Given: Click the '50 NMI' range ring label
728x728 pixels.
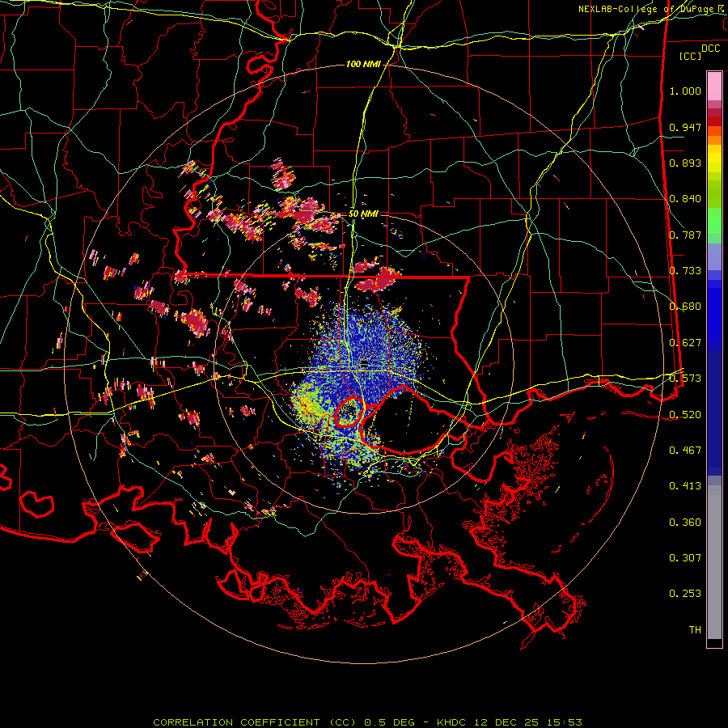Looking at the screenshot, I should (x=363, y=214).
